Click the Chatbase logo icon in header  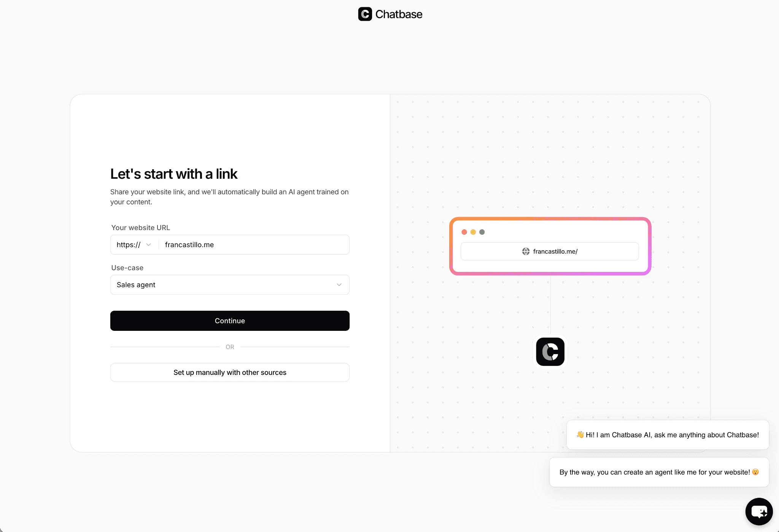[x=365, y=14]
